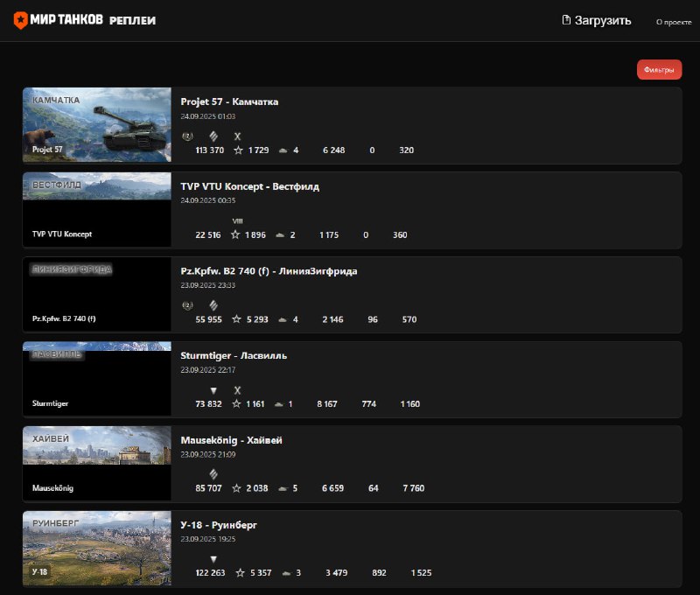
Task: Click the tank kills icon in Pz.Kpfw. B2 row
Action: pyautogui.click(x=282, y=319)
